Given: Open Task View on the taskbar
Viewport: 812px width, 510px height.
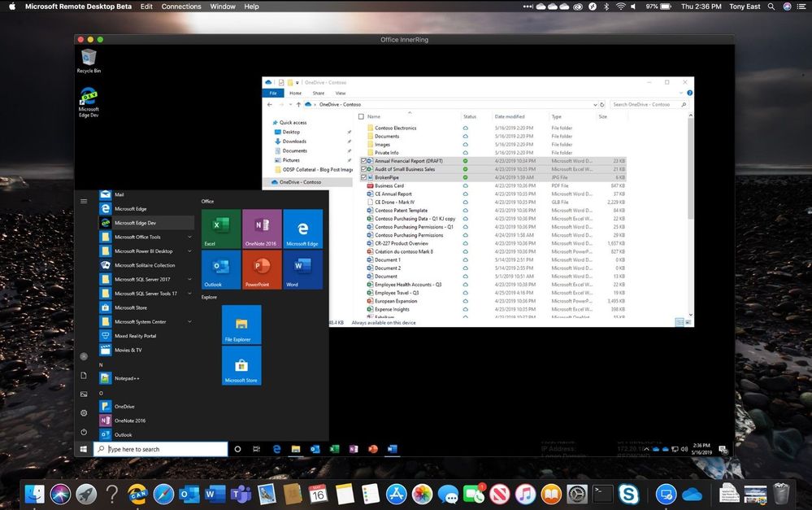Looking at the screenshot, I should click(x=256, y=449).
